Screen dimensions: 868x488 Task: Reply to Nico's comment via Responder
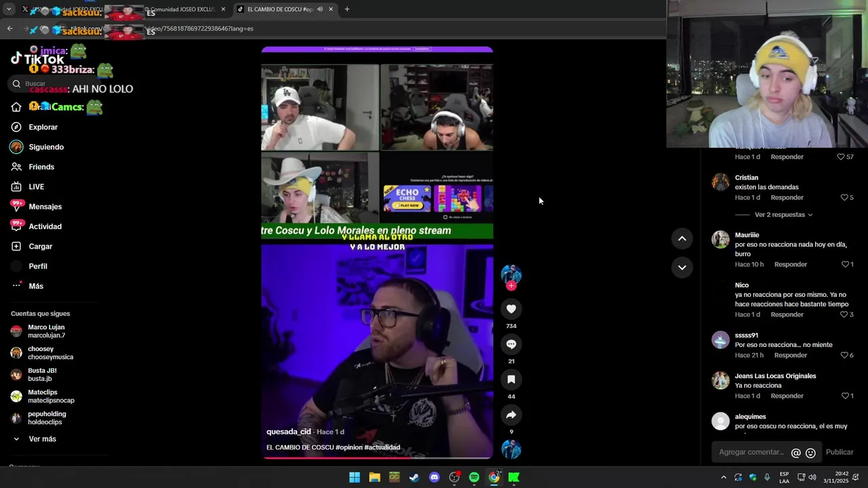(787, 314)
